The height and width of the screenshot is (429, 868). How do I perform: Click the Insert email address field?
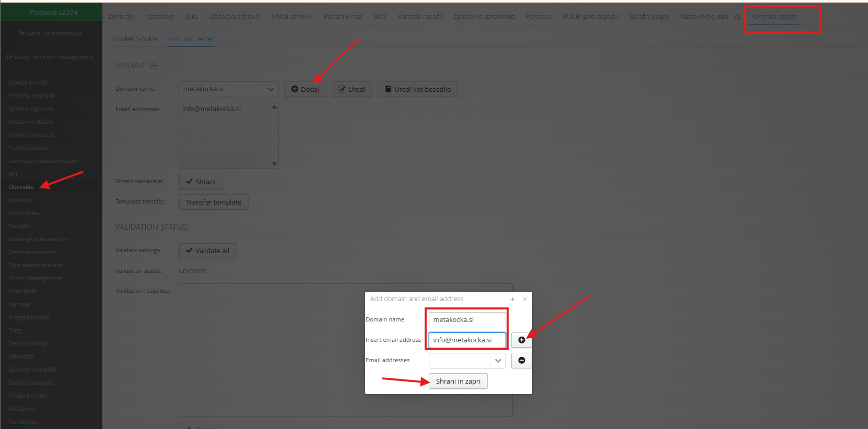click(x=467, y=340)
